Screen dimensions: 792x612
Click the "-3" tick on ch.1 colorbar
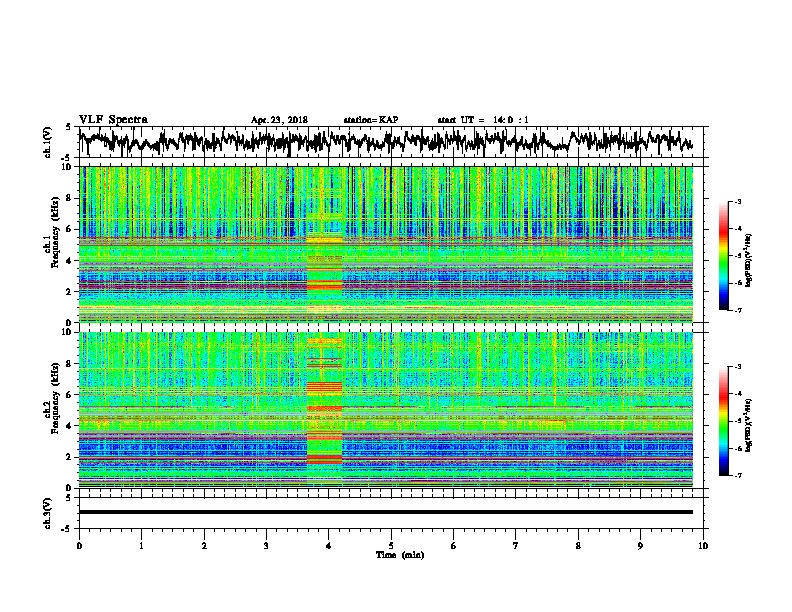[x=738, y=202]
